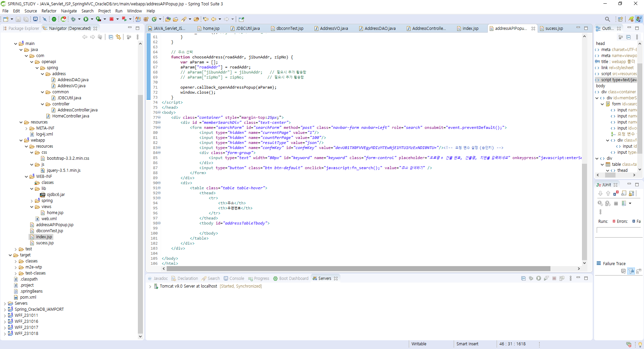This screenshot has height=349, width=644.
Task: Expand WFF_231018 project
Action: click(x=5, y=334)
